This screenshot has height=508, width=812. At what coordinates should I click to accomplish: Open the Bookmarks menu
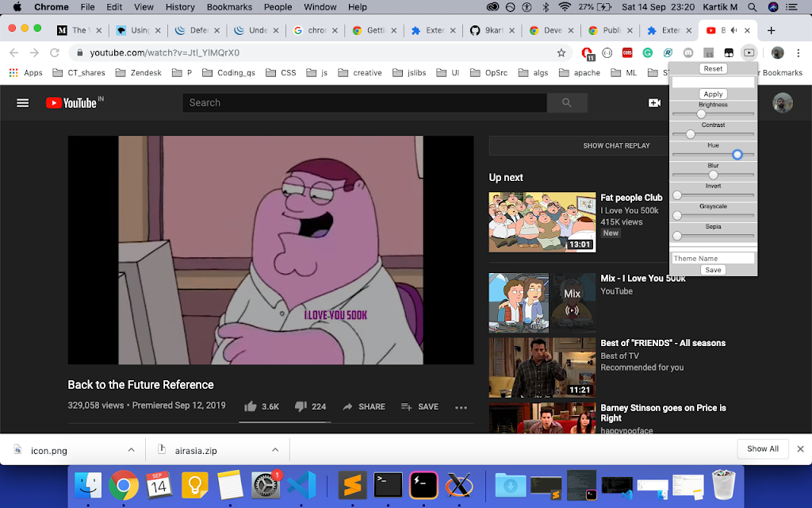tap(229, 6)
